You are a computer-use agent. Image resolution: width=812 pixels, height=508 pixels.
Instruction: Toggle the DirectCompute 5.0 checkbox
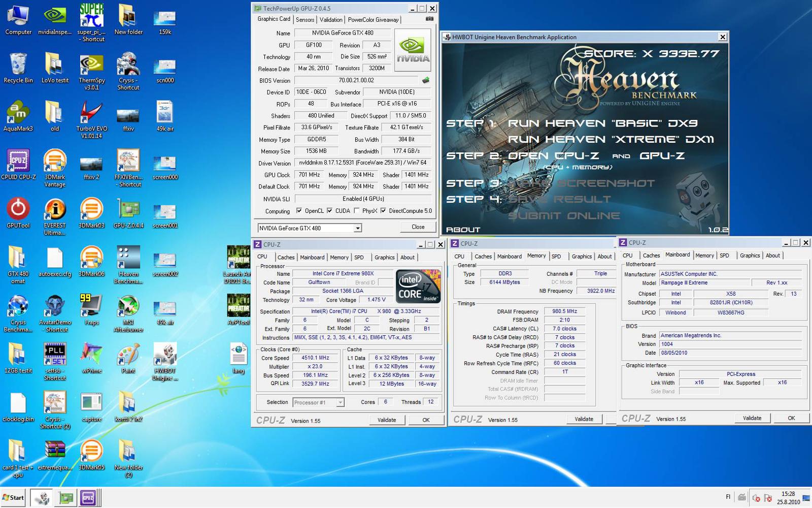click(383, 211)
